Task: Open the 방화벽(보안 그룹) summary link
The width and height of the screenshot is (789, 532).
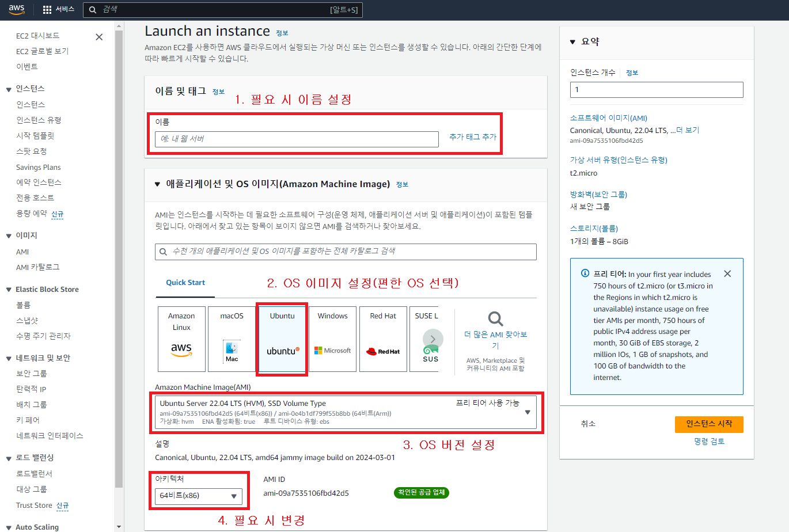Action: (x=598, y=195)
